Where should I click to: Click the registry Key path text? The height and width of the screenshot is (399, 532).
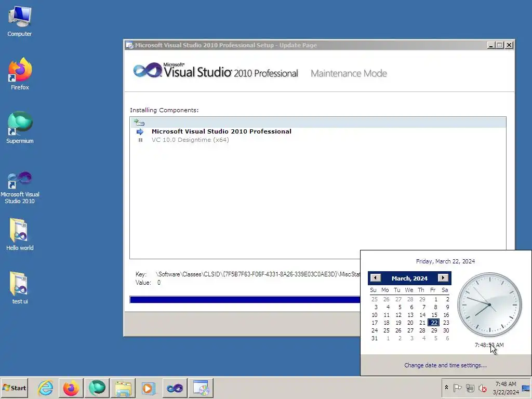(x=258, y=274)
